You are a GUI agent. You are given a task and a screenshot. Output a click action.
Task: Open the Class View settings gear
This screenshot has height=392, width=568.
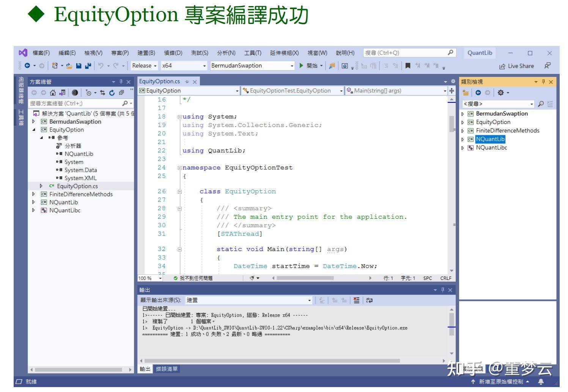pyautogui.click(x=501, y=93)
